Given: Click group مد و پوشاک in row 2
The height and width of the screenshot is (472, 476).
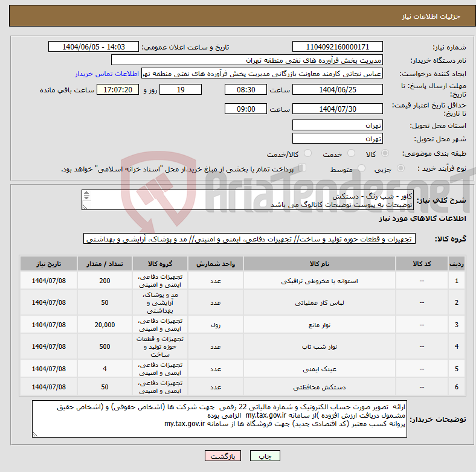Looking at the screenshot, I should (160, 303).
